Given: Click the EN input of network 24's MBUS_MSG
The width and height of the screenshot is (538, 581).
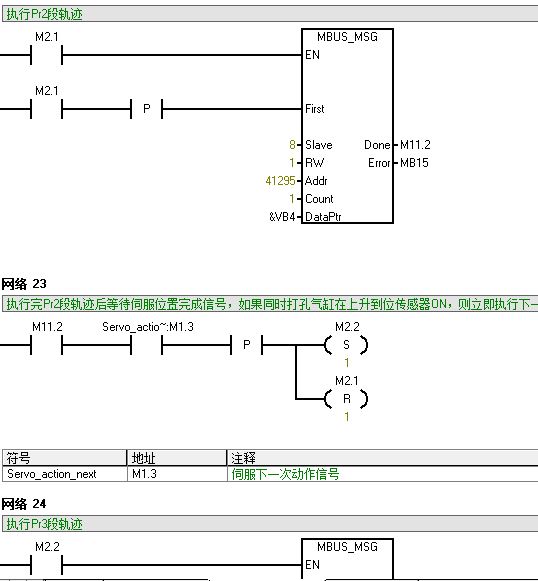Looking at the screenshot, I should coord(312,565).
